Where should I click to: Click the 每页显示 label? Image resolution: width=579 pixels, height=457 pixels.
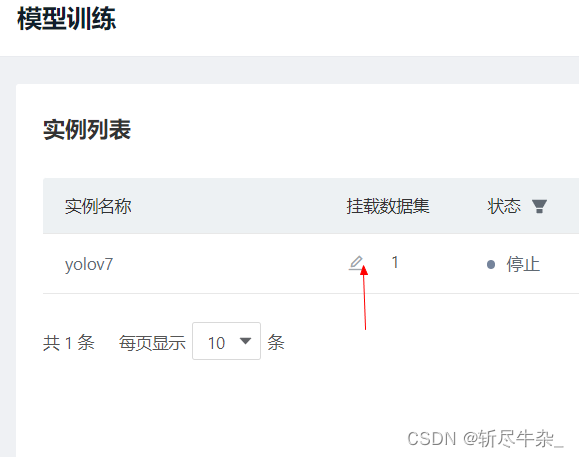click(x=152, y=343)
